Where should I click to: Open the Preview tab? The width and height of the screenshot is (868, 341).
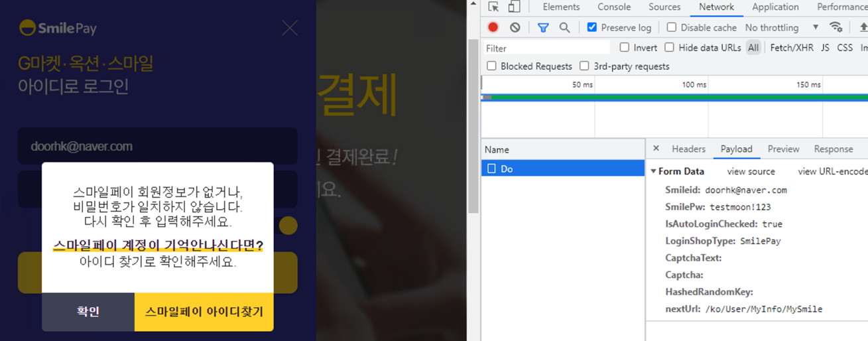click(783, 149)
